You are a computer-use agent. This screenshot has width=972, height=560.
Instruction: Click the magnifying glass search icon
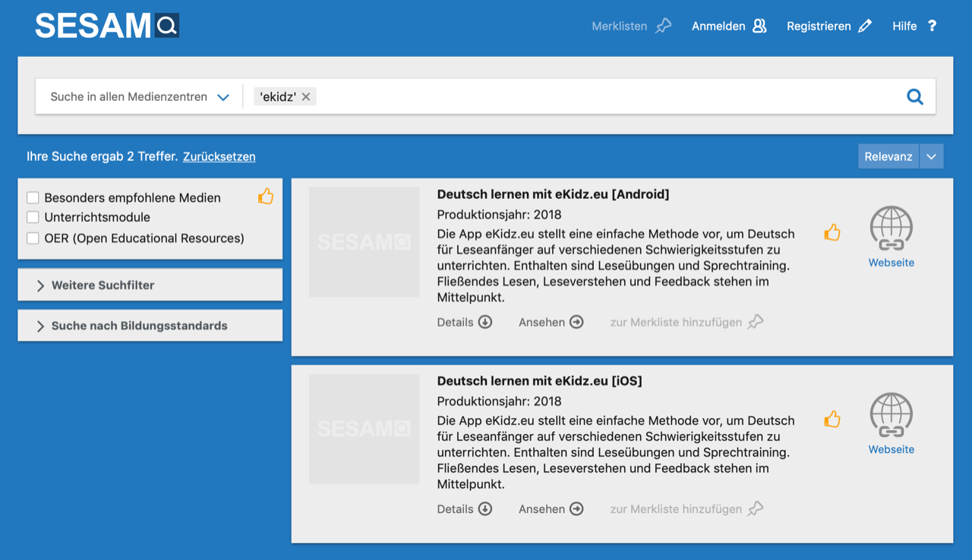coord(915,97)
